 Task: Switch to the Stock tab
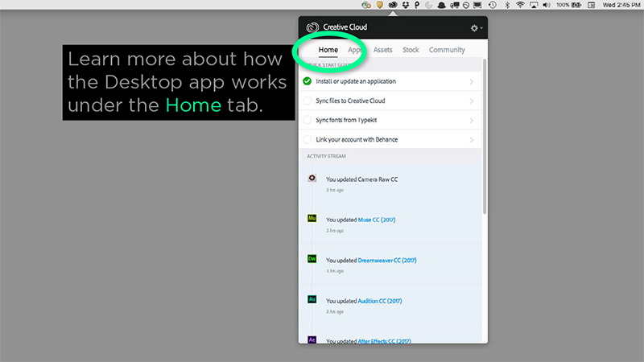(x=411, y=50)
